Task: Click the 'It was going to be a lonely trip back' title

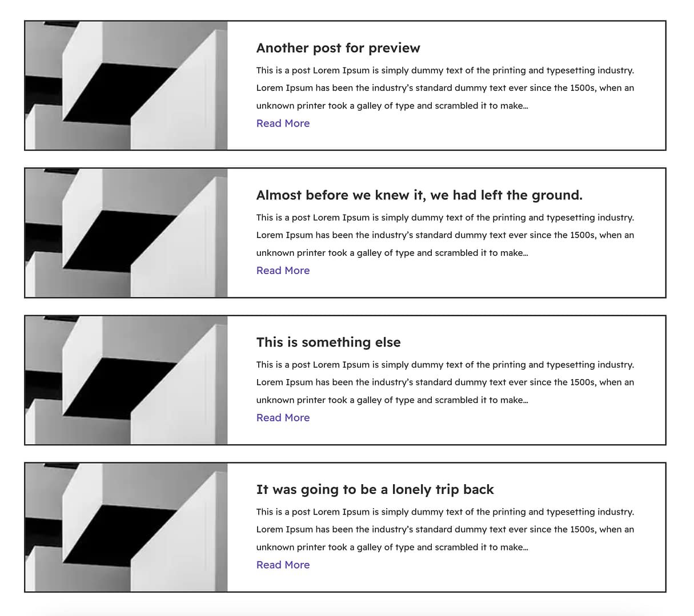Action: coord(375,490)
